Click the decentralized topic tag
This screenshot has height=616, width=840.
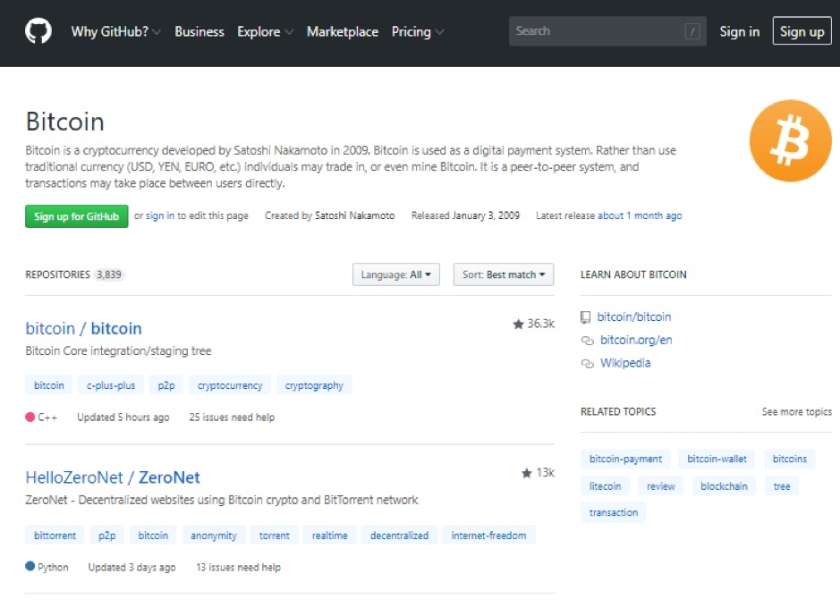pos(399,536)
